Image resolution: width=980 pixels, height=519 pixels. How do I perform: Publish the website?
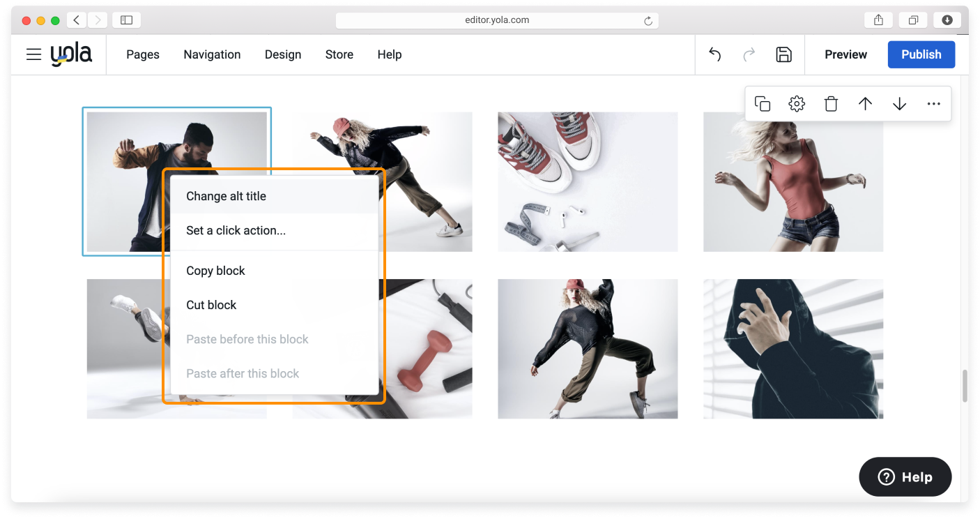pos(921,54)
